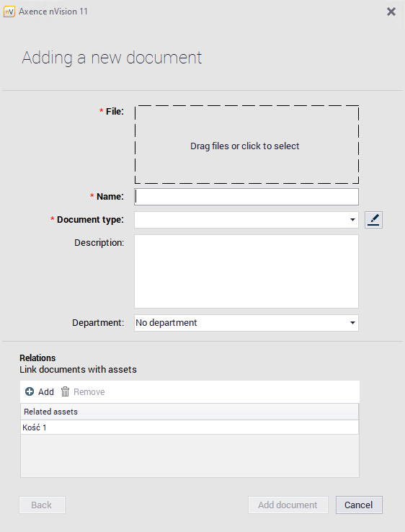
Task: Expand the Document type dropdown arrow
Action: click(x=352, y=220)
